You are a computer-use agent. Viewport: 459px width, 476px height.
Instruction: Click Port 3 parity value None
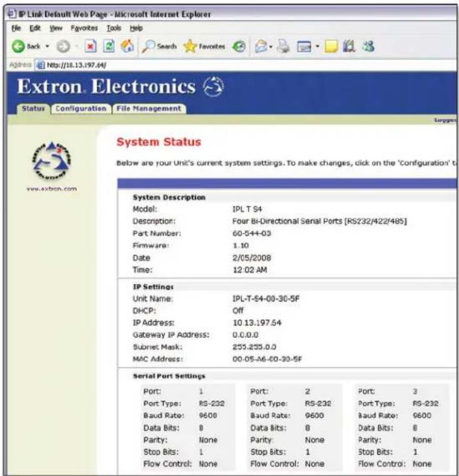[x=422, y=440]
